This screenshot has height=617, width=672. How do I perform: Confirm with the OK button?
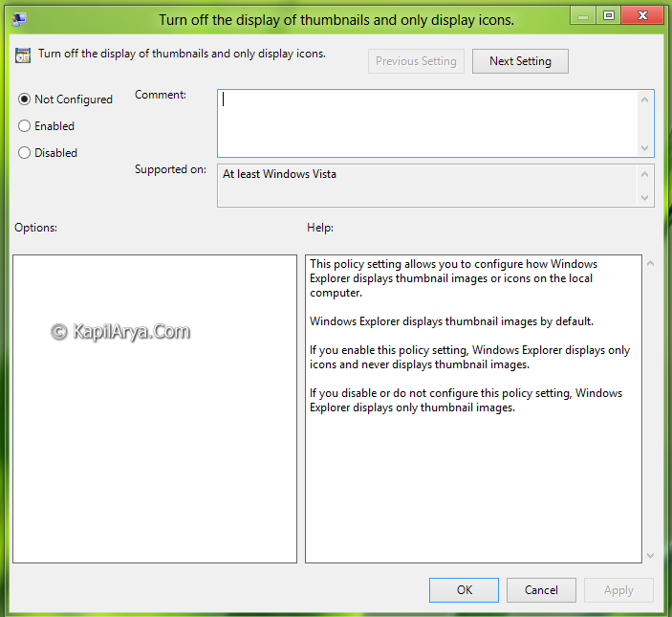pyautogui.click(x=464, y=590)
